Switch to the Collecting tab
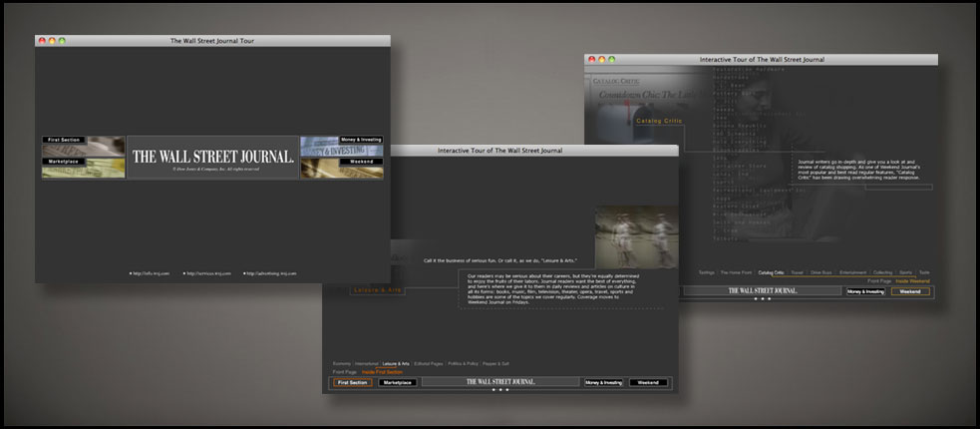Viewport: 980px width, 429px height. (x=883, y=271)
